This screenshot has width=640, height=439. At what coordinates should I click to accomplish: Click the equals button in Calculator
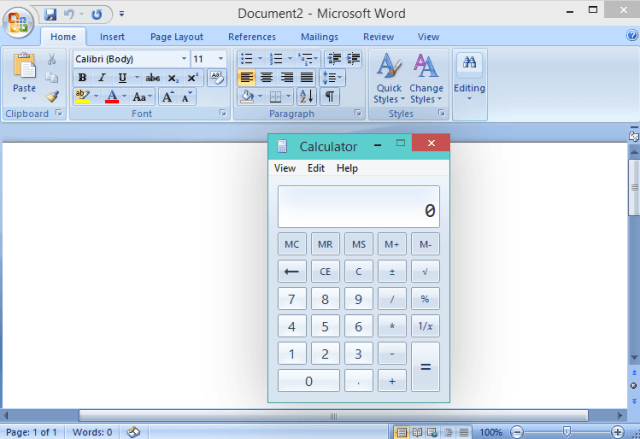click(425, 367)
